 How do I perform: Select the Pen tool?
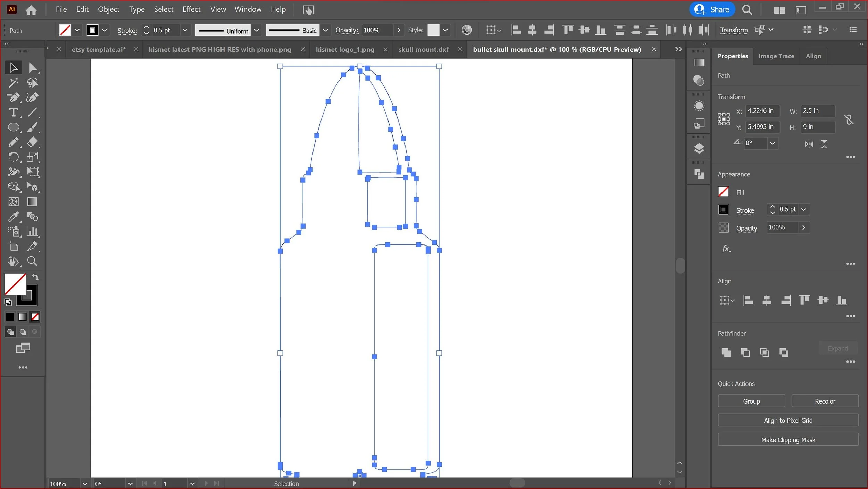[x=13, y=98]
